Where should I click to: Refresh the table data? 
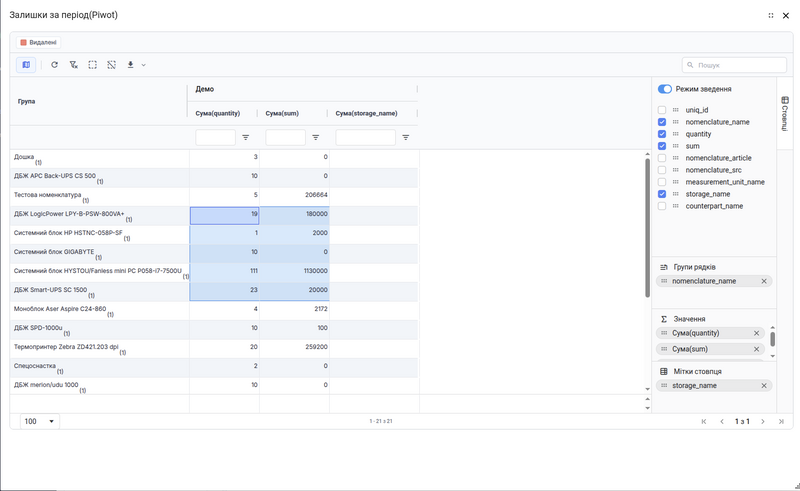[x=55, y=65]
